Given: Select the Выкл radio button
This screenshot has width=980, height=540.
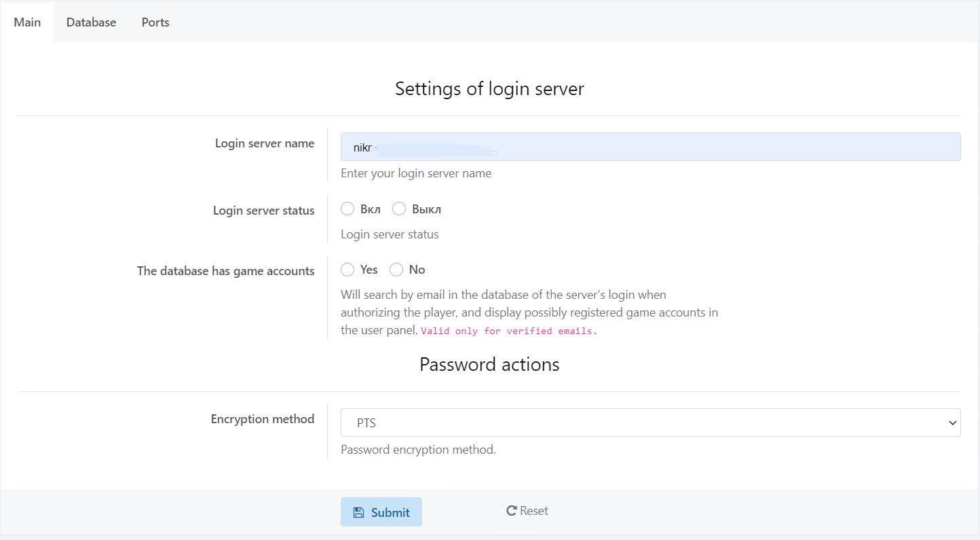Looking at the screenshot, I should 399,209.
